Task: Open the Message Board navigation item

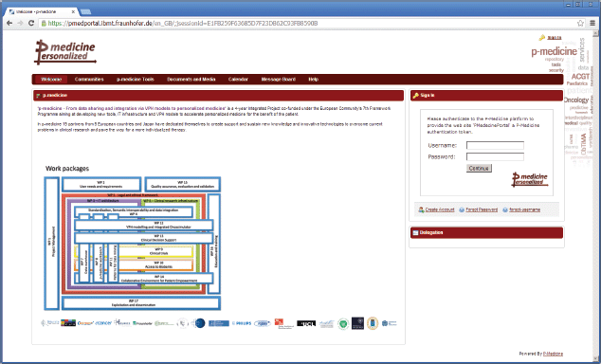Action: coord(279,80)
